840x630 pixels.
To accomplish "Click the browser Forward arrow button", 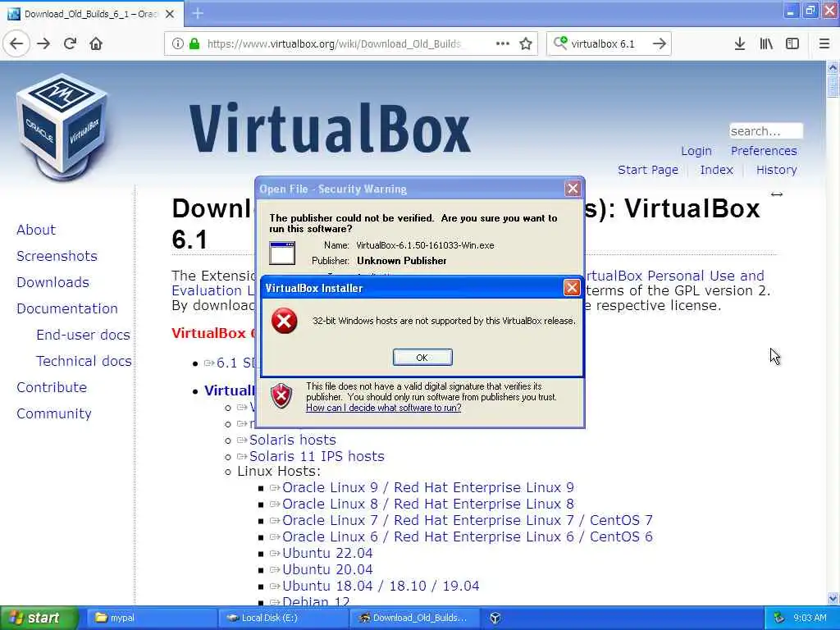I will pos(43,43).
